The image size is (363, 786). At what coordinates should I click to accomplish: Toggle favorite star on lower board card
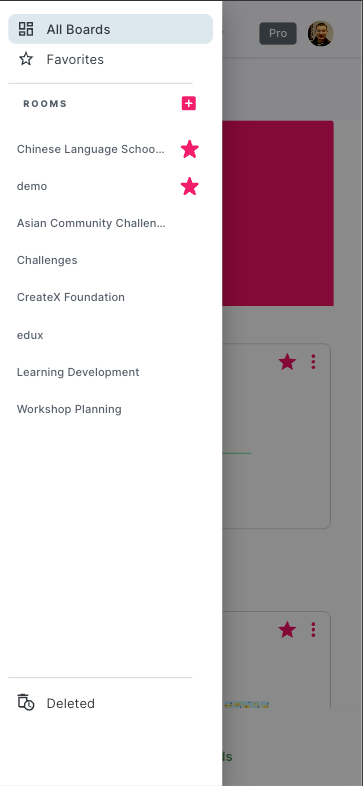coord(287,629)
